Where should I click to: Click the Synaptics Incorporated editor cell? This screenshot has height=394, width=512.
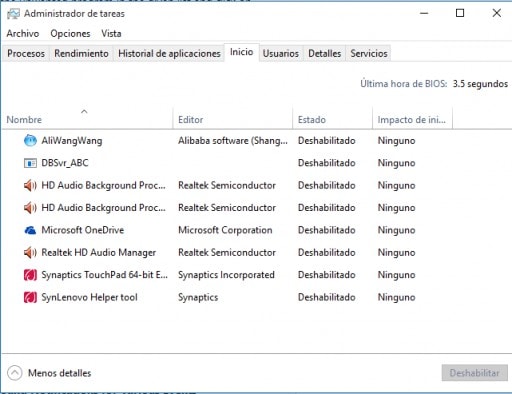coord(226,275)
